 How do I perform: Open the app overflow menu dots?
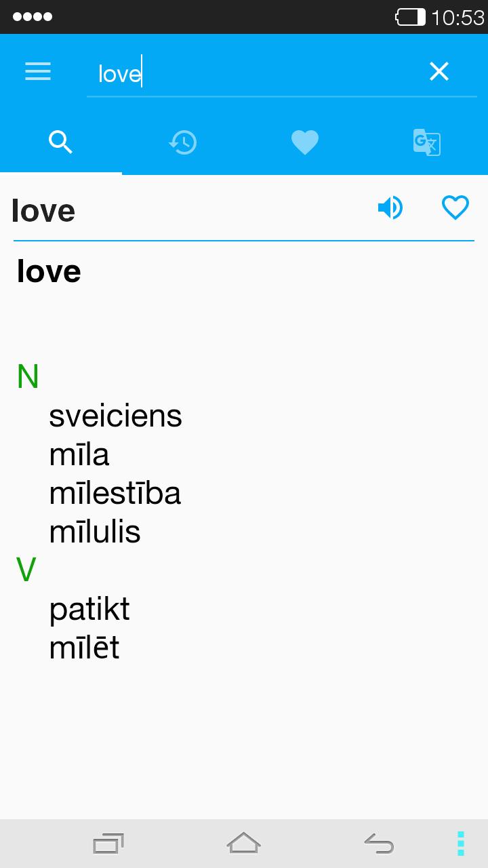[x=460, y=843]
